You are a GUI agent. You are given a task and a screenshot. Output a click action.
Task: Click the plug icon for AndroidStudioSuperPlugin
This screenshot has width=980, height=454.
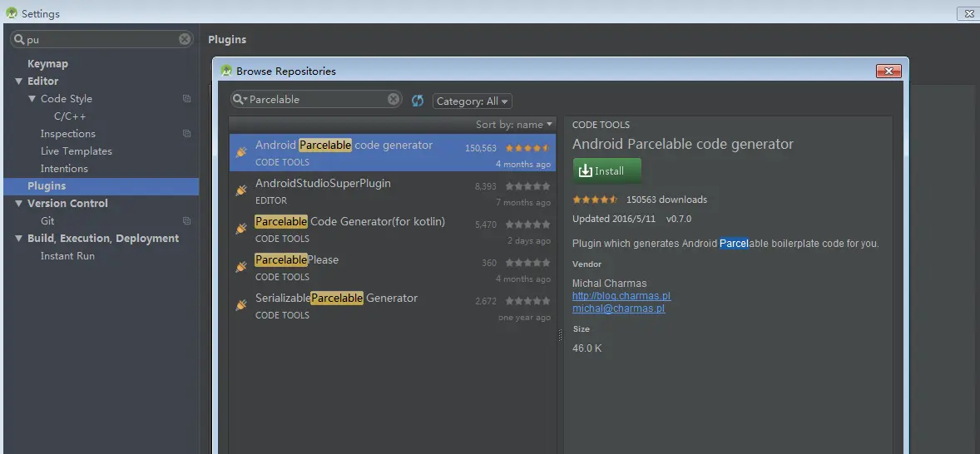(241, 190)
